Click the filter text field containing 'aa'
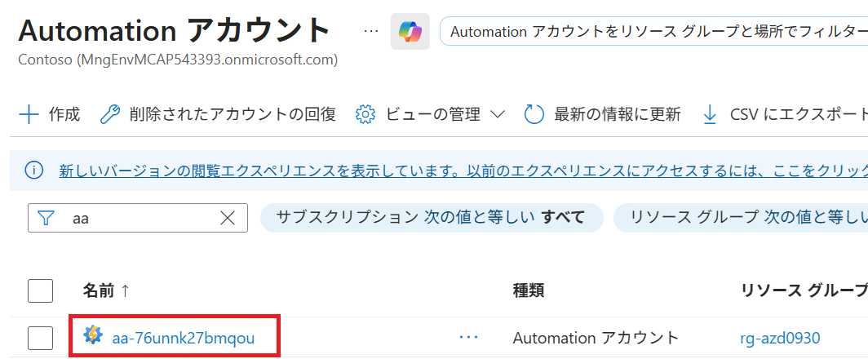The width and height of the screenshot is (868, 359). pos(138,219)
